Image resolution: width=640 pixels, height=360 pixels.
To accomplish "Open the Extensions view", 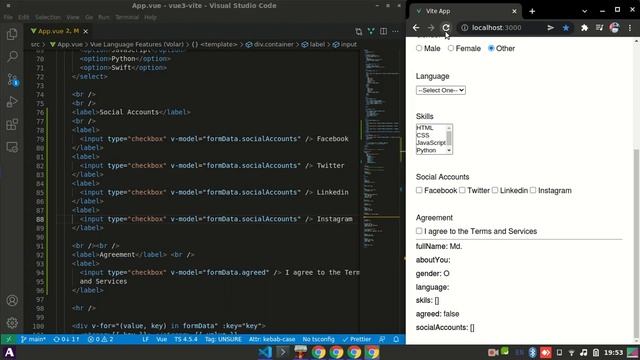I will [x=12, y=124].
